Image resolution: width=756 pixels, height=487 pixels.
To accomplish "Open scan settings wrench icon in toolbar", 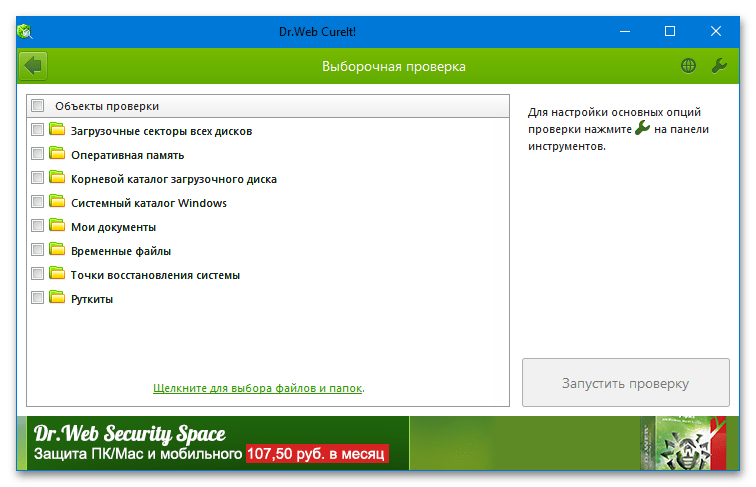I will [719, 66].
